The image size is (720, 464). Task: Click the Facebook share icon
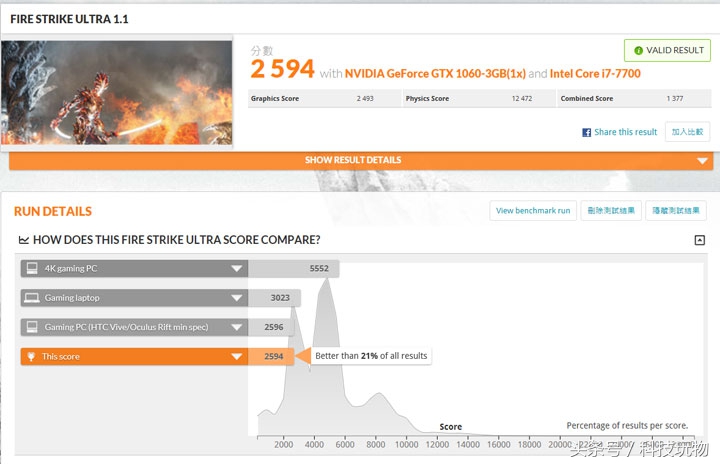pyautogui.click(x=587, y=132)
